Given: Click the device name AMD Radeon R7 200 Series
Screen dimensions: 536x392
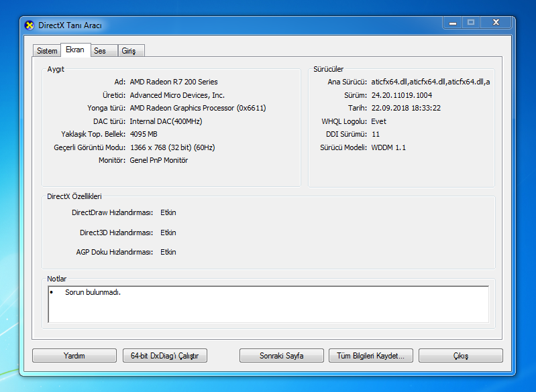Looking at the screenshot, I should [x=174, y=82].
